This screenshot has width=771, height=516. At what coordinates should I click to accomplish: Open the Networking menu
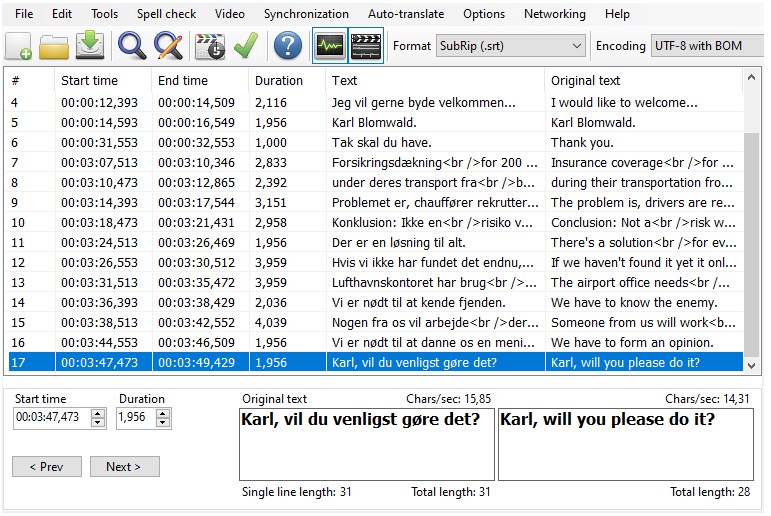pos(555,14)
